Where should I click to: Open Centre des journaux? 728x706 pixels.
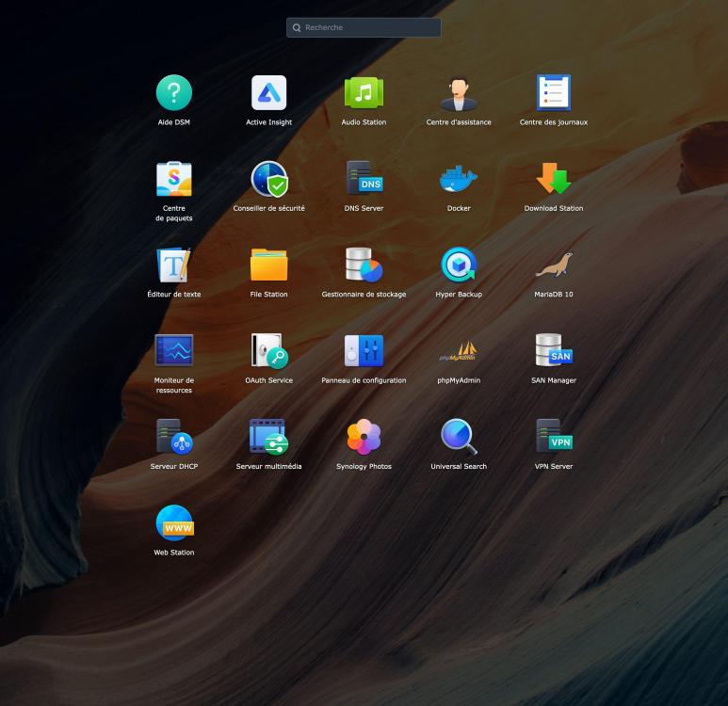(554, 93)
